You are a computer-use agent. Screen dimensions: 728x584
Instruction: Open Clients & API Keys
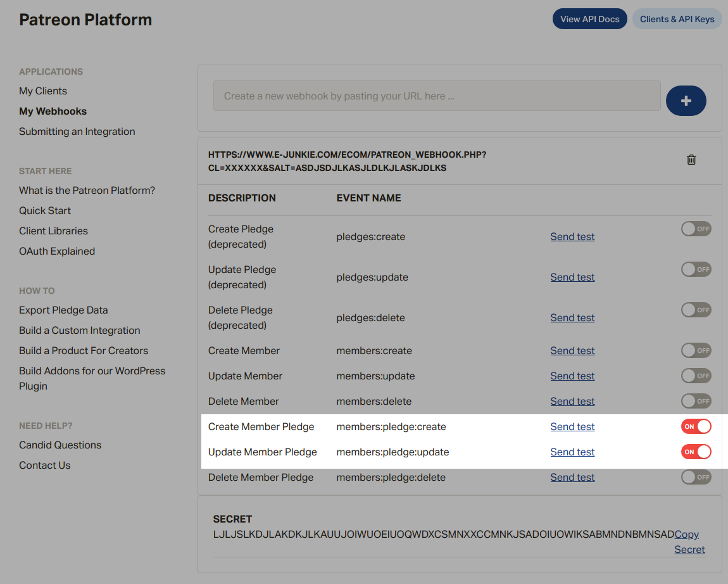click(677, 19)
